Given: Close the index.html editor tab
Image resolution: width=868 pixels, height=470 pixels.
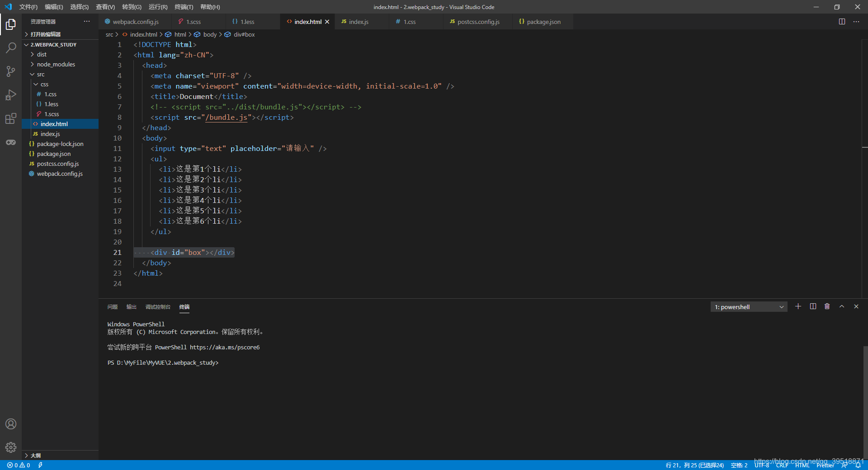Looking at the screenshot, I should click(327, 22).
